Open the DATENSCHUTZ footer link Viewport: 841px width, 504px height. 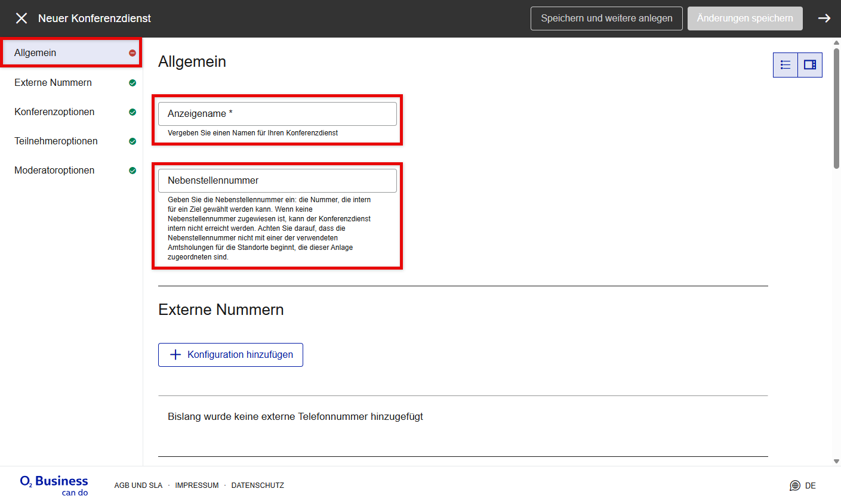click(x=257, y=486)
